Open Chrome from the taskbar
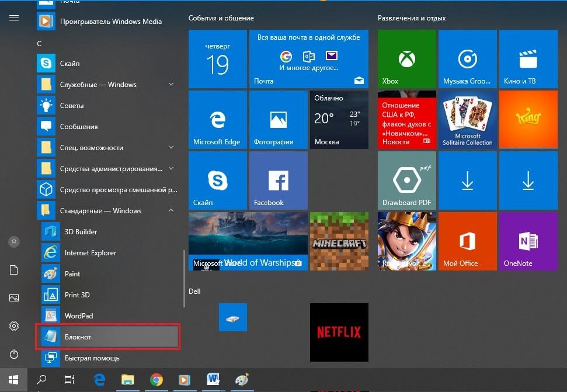 click(156, 380)
